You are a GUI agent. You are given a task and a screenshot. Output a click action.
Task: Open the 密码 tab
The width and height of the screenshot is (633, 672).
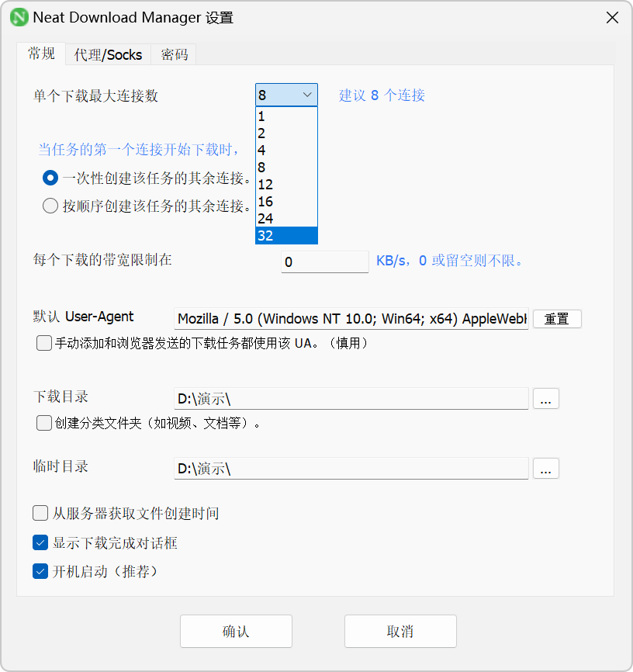pos(174,55)
